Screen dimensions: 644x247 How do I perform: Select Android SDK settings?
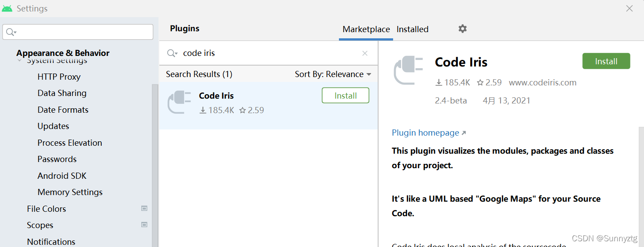[x=62, y=176]
